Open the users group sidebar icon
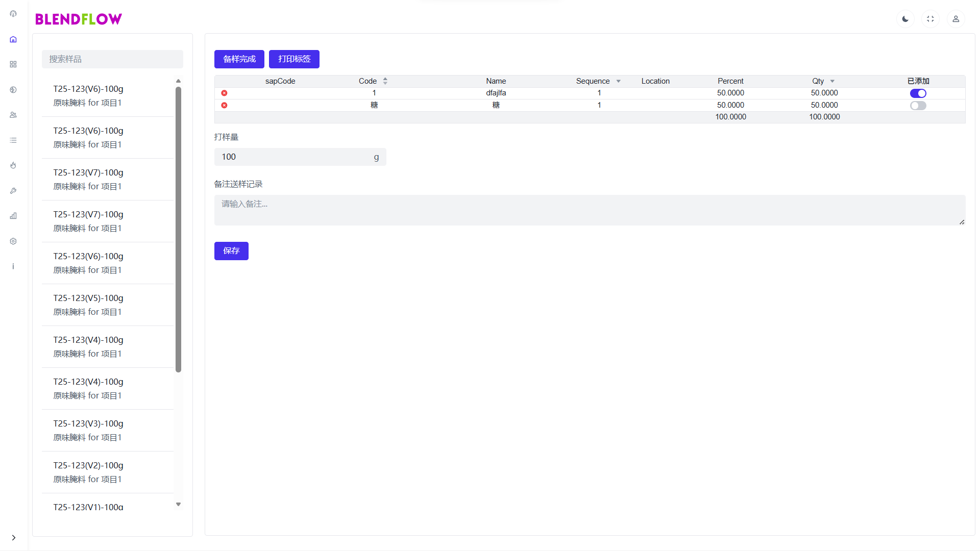This screenshot has width=980, height=551. (x=13, y=115)
